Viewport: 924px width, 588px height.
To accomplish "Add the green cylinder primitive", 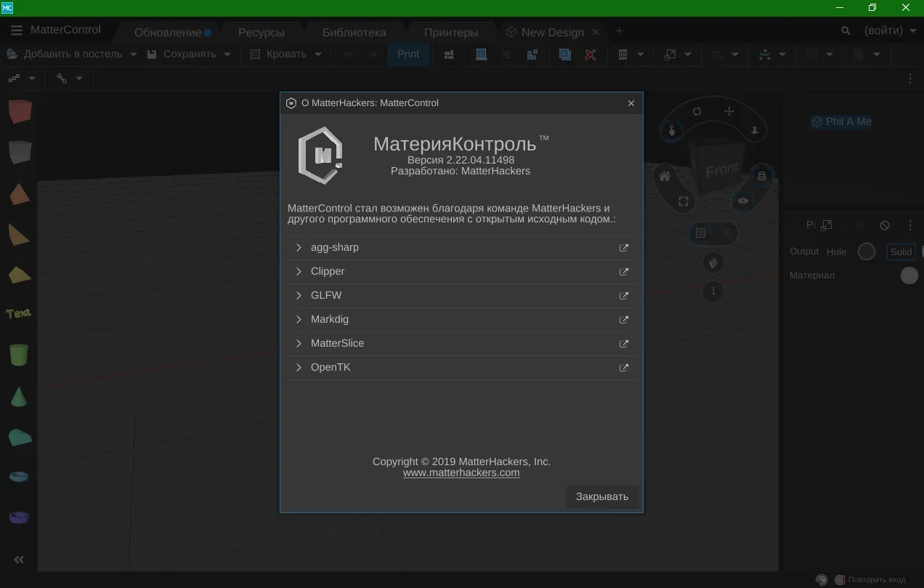I will pyautogui.click(x=19, y=355).
